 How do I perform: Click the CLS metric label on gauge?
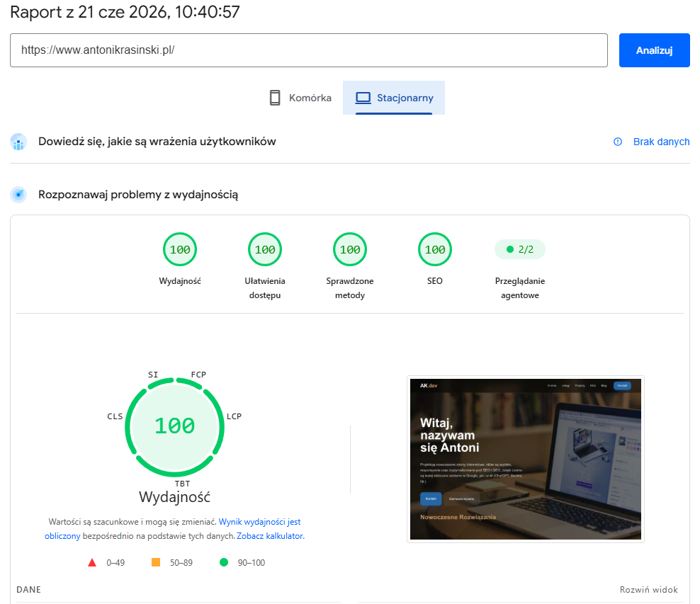pos(115,416)
